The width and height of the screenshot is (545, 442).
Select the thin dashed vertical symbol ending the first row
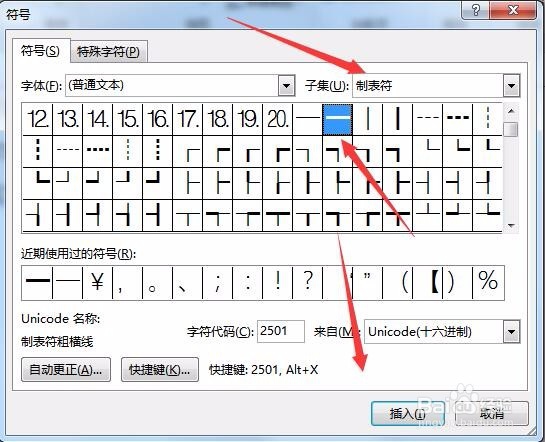point(487,119)
